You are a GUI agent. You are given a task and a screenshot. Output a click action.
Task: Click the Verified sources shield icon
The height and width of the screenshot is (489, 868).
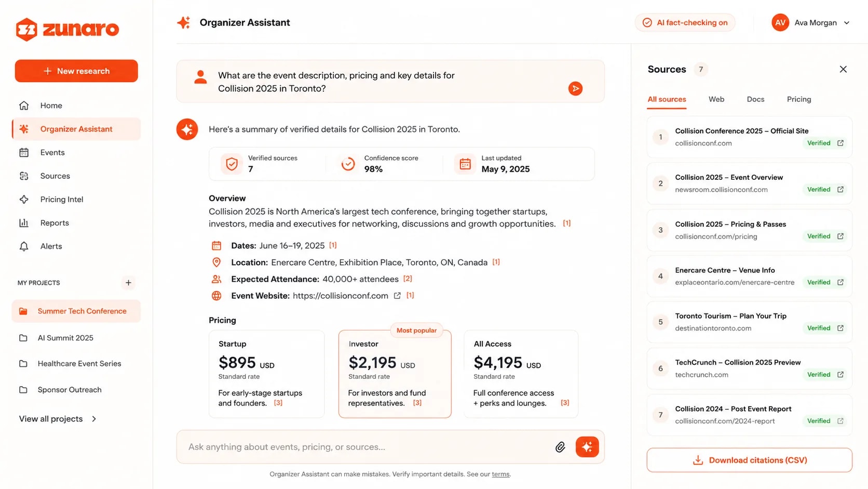pos(232,164)
